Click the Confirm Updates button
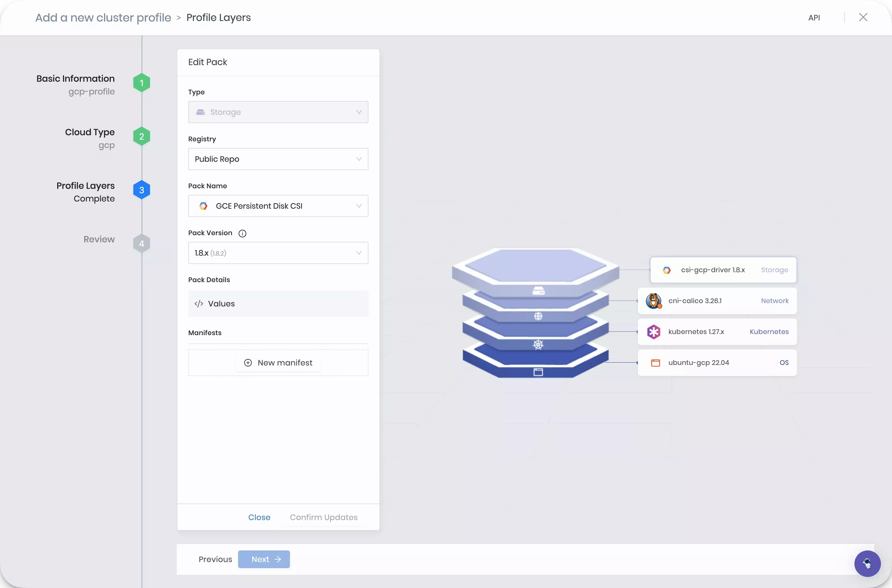Image resolution: width=892 pixels, height=588 pixels. coord(324,517)
